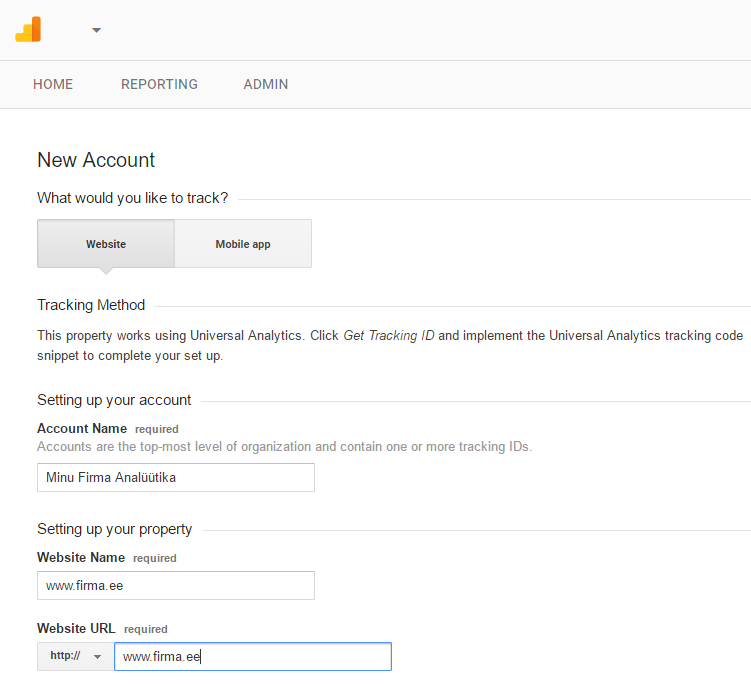Image resolution: width=751 pixels, height=684 pixels.
Task: Switch to the REPORTING tab
Action: point(159,84)
